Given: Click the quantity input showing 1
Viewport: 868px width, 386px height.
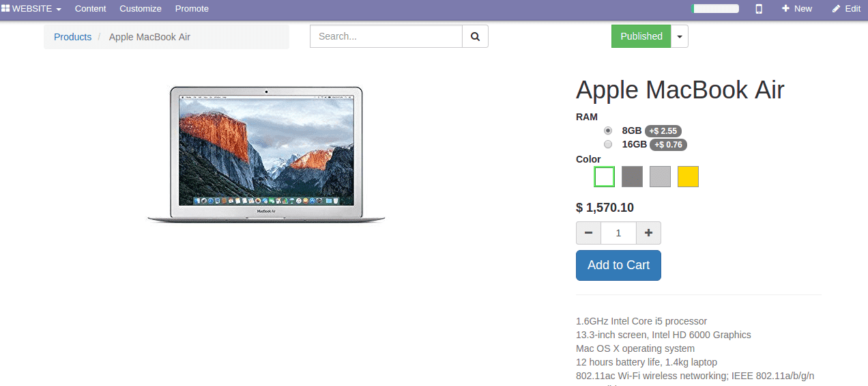Looking at the screenshot, I should pos(618,233).
